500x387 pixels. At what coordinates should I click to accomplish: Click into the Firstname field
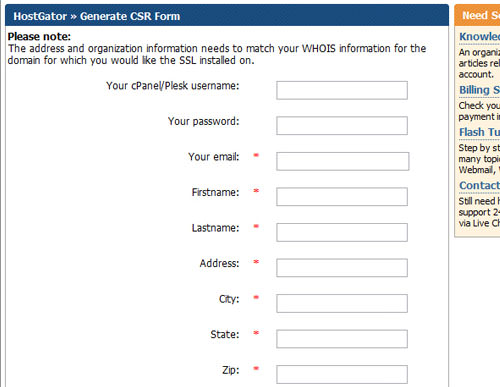pyautogui.click(x=342, y=197)
